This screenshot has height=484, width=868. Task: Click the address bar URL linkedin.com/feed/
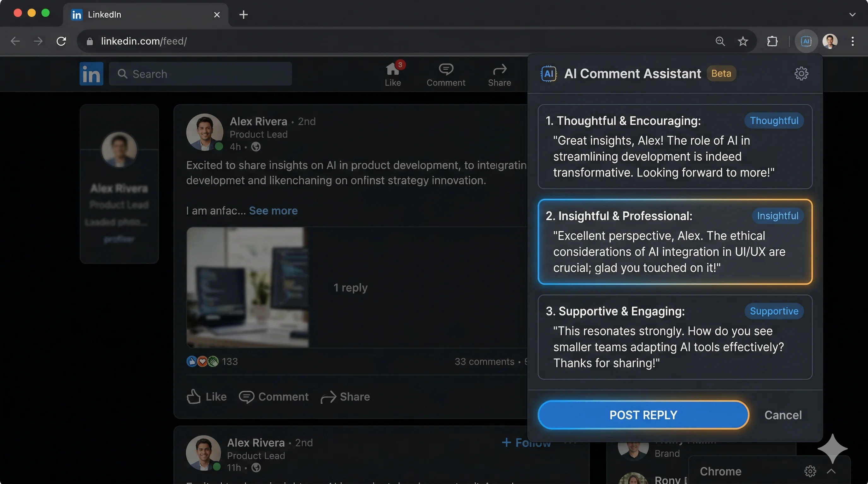click(x=144, y=41)
